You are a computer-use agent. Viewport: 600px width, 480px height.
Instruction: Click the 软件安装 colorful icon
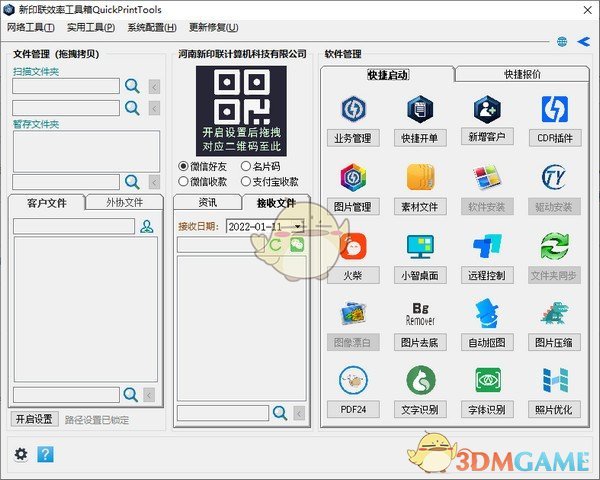pyautogui.click(x=487, y=177)
